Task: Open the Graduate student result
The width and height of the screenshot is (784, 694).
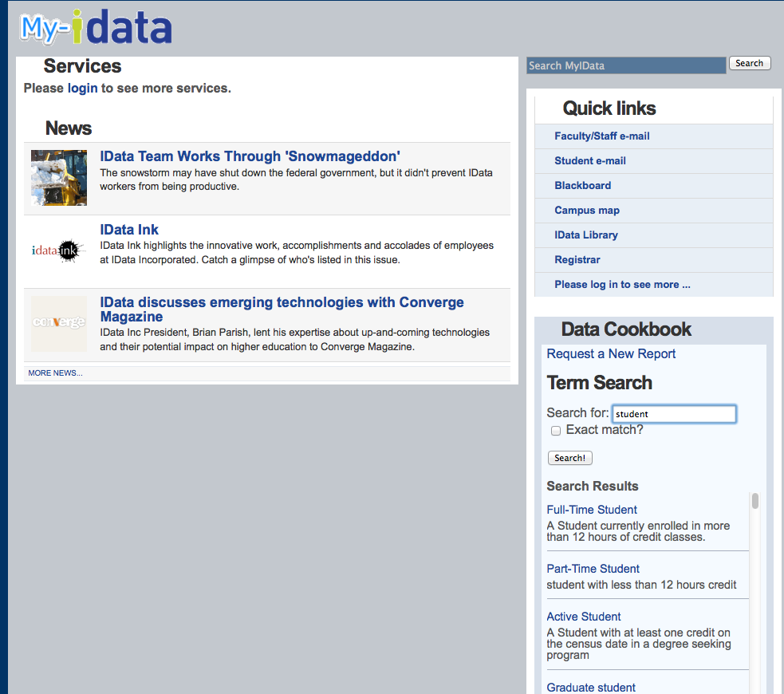Action: 591,688
